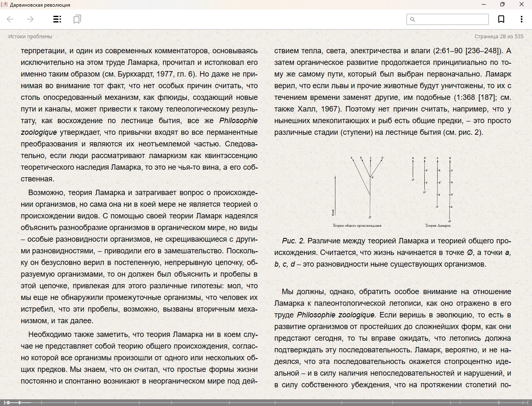The height and width of the screenshot is (406, 532).
Task: Go back with the left arrow
Action: tap(10, 19)
